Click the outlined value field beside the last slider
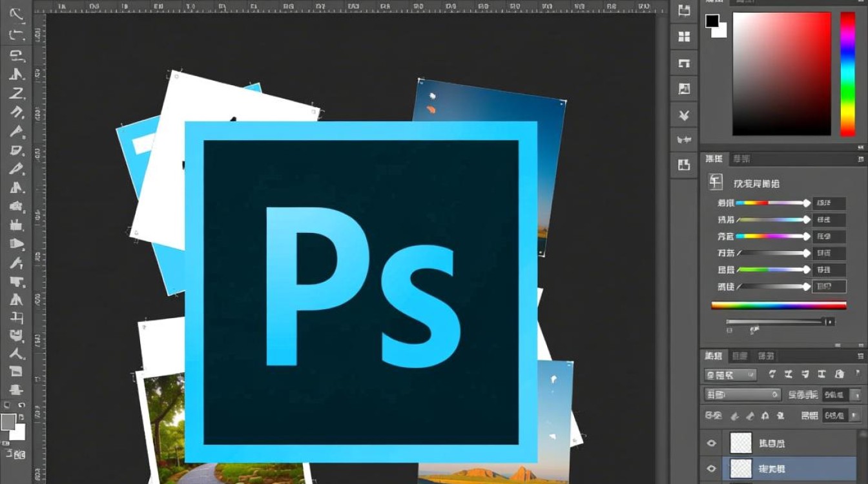The height and width of the screenshot is (484, 868). tap(829, 287)
